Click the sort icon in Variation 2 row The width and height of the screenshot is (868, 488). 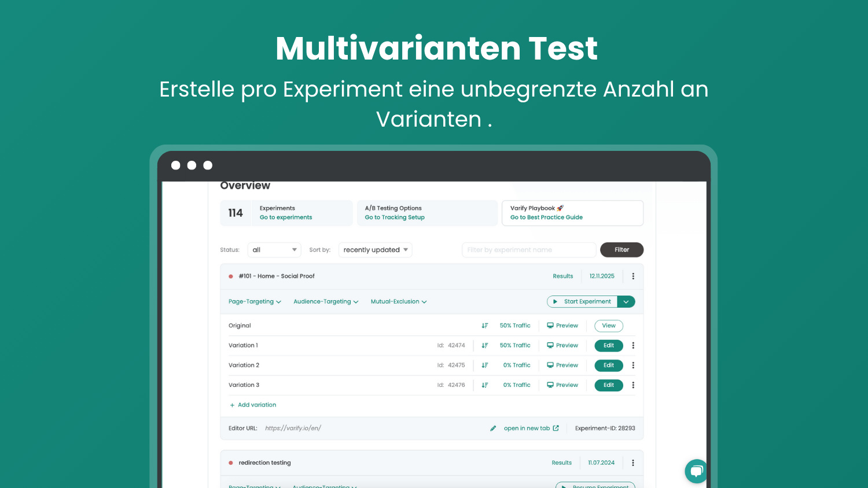(x=485, y=365)
